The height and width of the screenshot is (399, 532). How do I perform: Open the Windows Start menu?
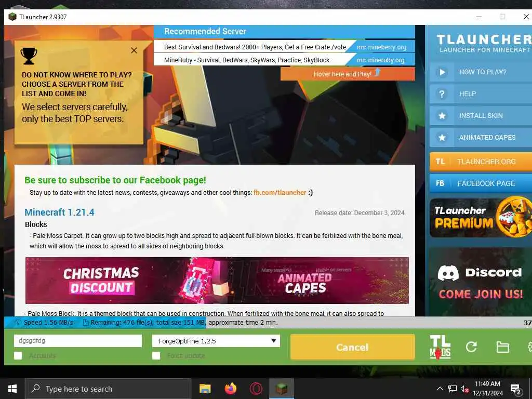pos(12,389)
